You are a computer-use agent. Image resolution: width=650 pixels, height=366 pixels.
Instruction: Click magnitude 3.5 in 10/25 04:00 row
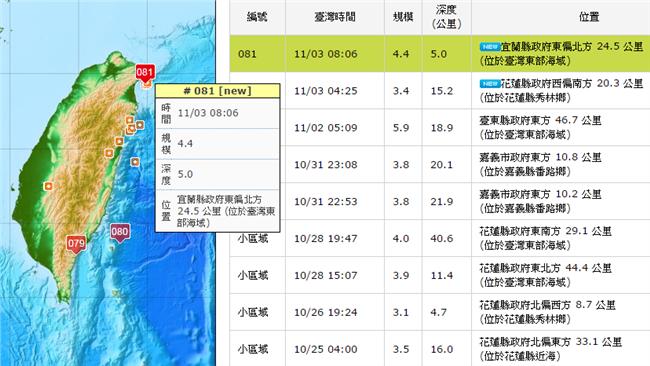[x=401, y=349]
